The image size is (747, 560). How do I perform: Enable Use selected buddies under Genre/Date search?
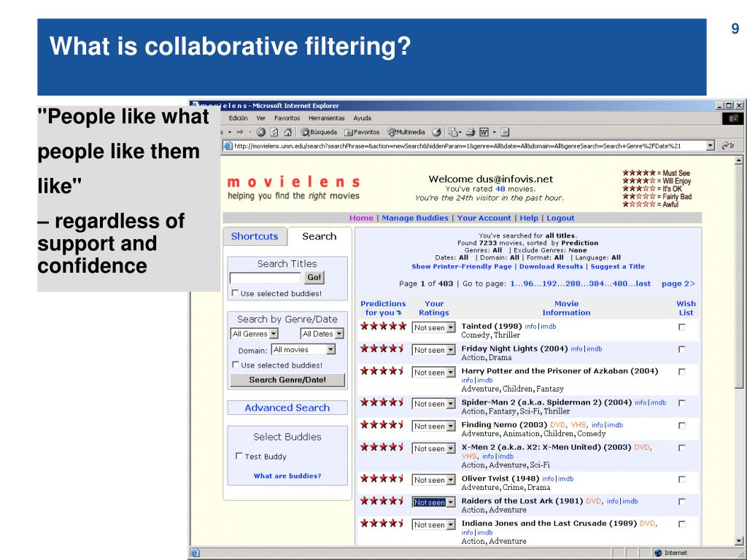tap(236, 365)
